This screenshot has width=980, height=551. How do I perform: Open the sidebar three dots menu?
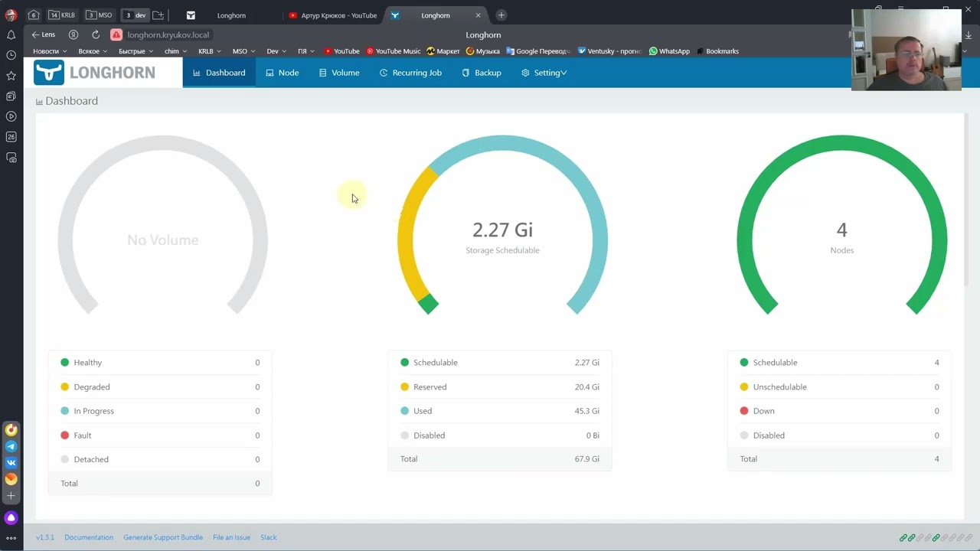coord(11,538)
